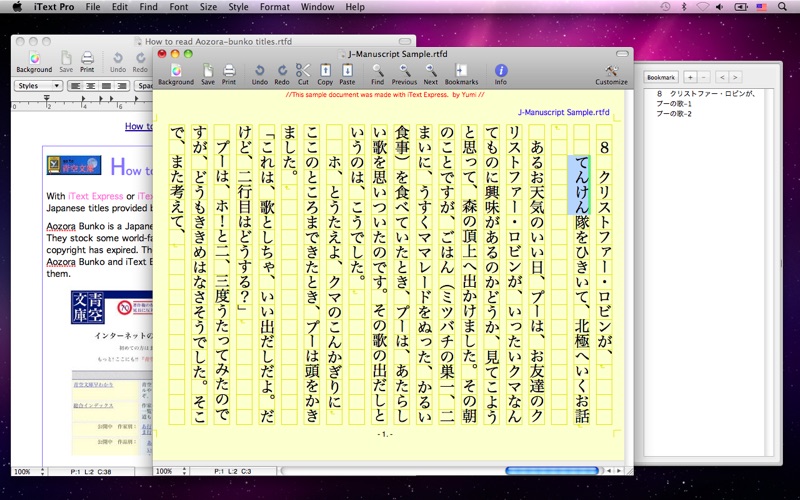The image size is (800, 500).
Task: Select bookmark プーの歌-1
Action: point(673,104)
